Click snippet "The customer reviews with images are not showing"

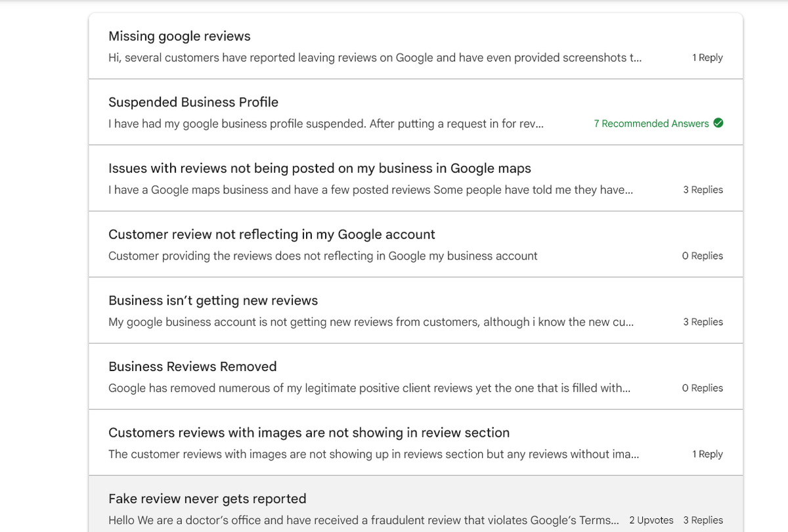pyautogui.click(x=374, y=454)
